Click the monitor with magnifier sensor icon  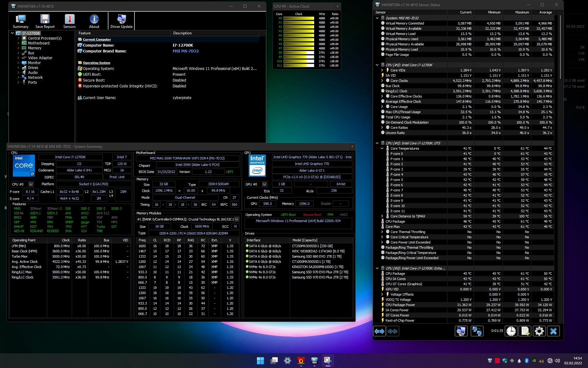(461, 331)
